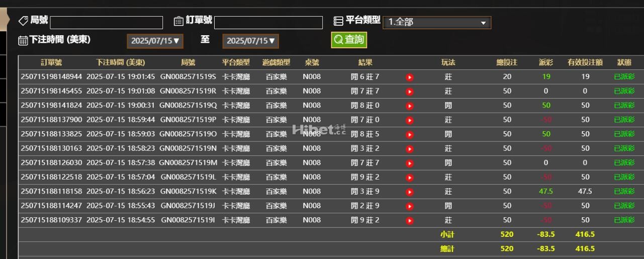This screenshot has width=644, height=259.
Task: Click the 局號 column header in table
Action: 188,63
